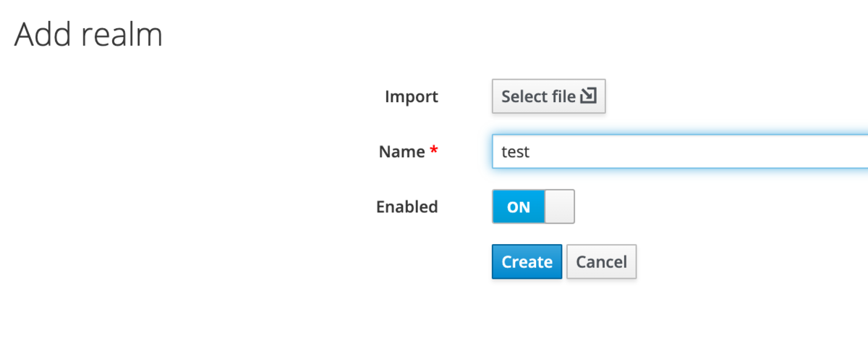868x339 pixels.
Task: Click the word "test" in the Name field
Action: coord(516,152)
